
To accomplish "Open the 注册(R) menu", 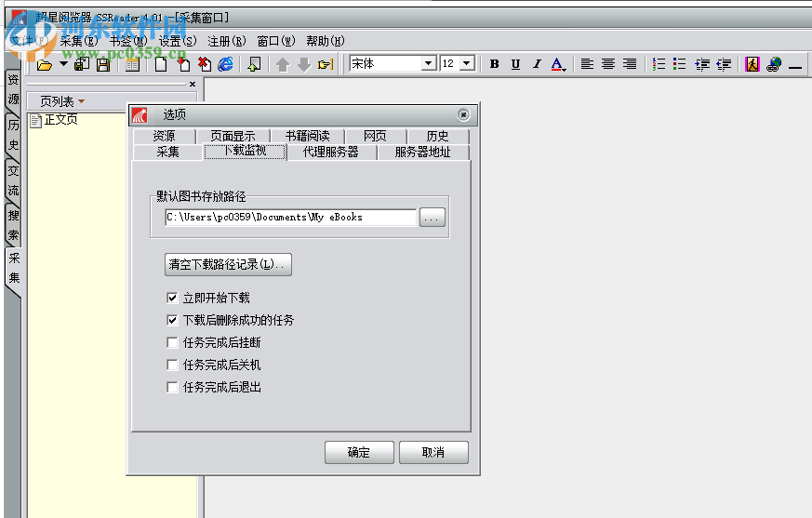I will [x=227, y=41].
